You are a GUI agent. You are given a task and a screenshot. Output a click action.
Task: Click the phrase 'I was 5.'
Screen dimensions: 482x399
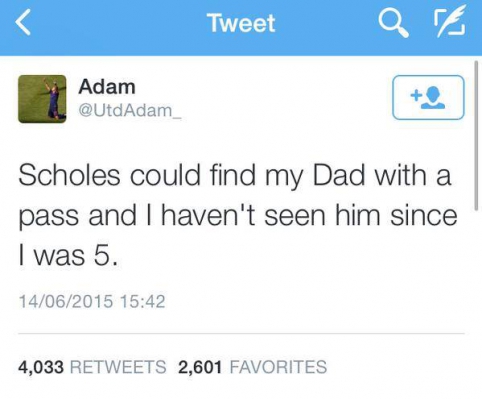tap(68, 256)
